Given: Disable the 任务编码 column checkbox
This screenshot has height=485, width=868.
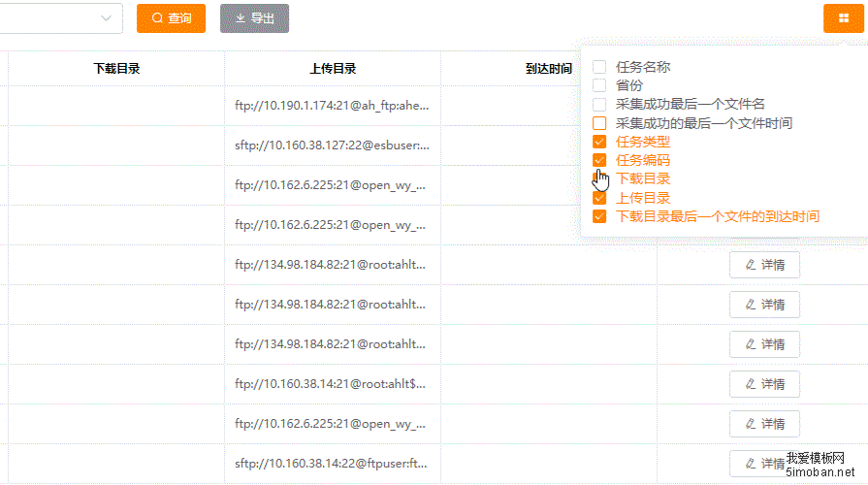Looking at the screenshot, I should click(599, 160).
